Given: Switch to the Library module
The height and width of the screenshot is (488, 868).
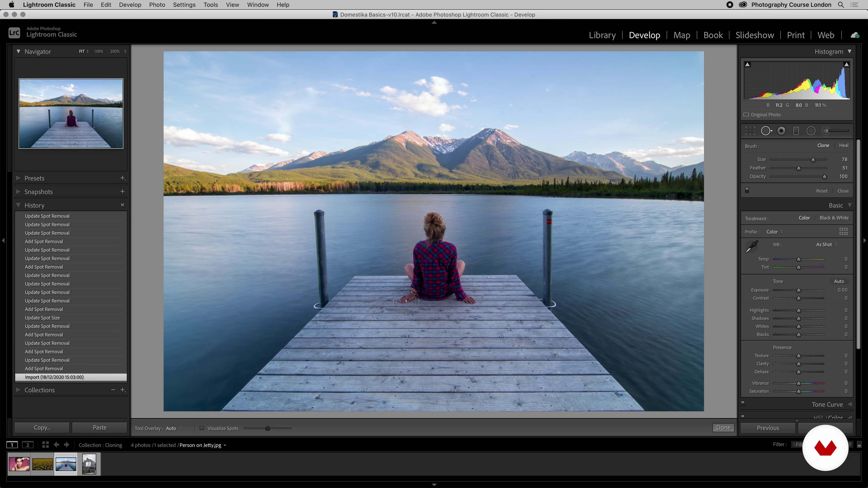Looking at the screenshot, I should tap(602, 35).
